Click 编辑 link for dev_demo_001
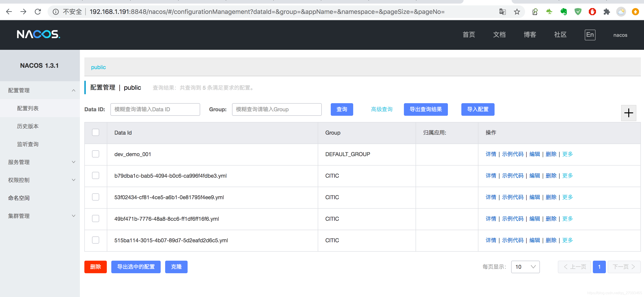The image size is (644, 297). 534,154
